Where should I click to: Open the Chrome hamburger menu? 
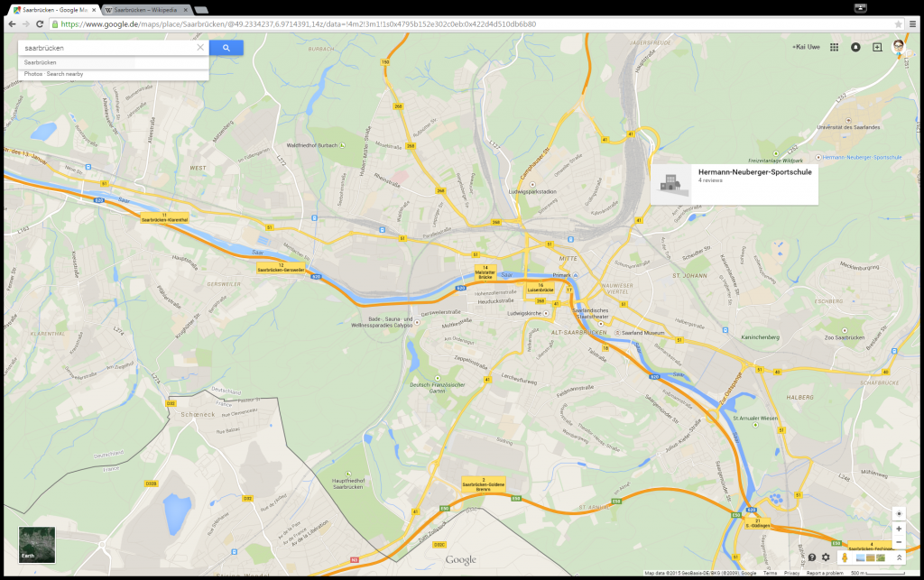pyautogui.click(x=913, y=23)
